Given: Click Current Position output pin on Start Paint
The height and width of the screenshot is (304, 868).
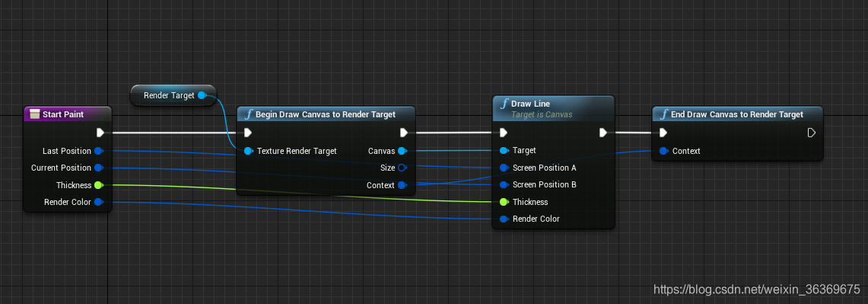Looking at the screenshot, I should pos(99,168).
